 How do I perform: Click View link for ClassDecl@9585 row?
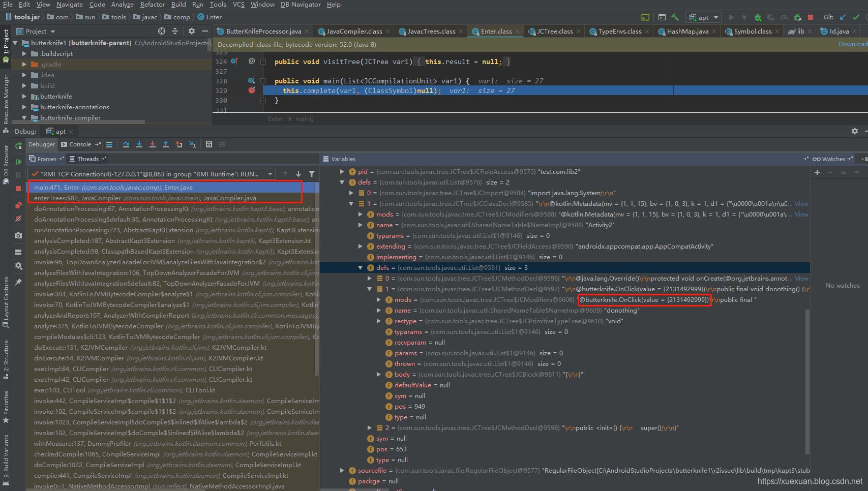pyautogui.click(x=801, y=203)
